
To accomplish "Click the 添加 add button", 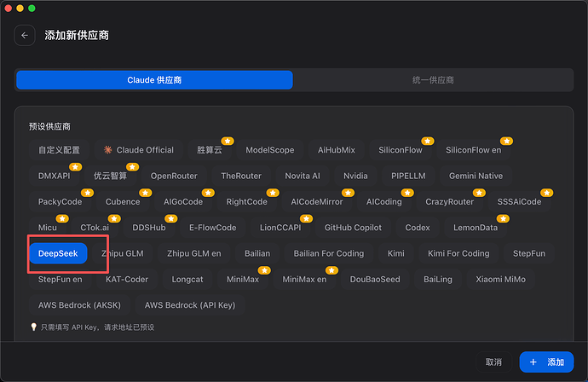I will [546, 362].
